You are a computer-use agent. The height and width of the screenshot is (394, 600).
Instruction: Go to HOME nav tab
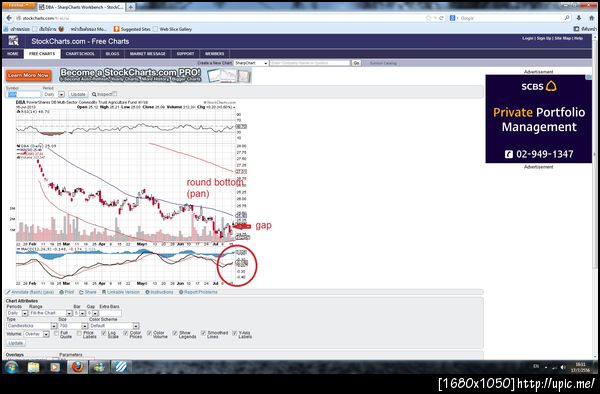(13, 54)
